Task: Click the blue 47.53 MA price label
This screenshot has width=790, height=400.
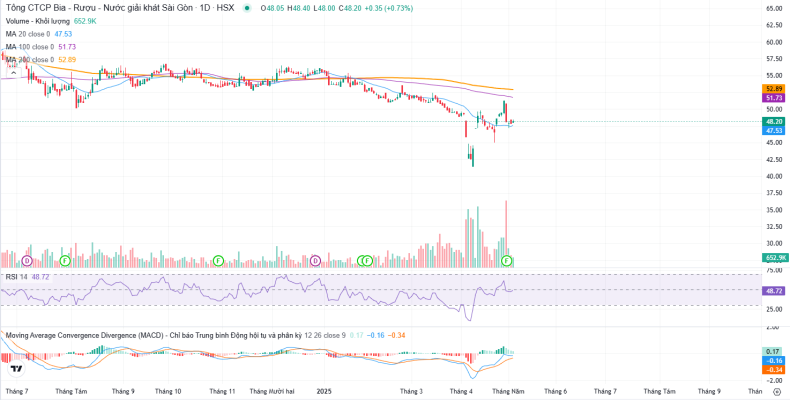Action: [773, 130]
